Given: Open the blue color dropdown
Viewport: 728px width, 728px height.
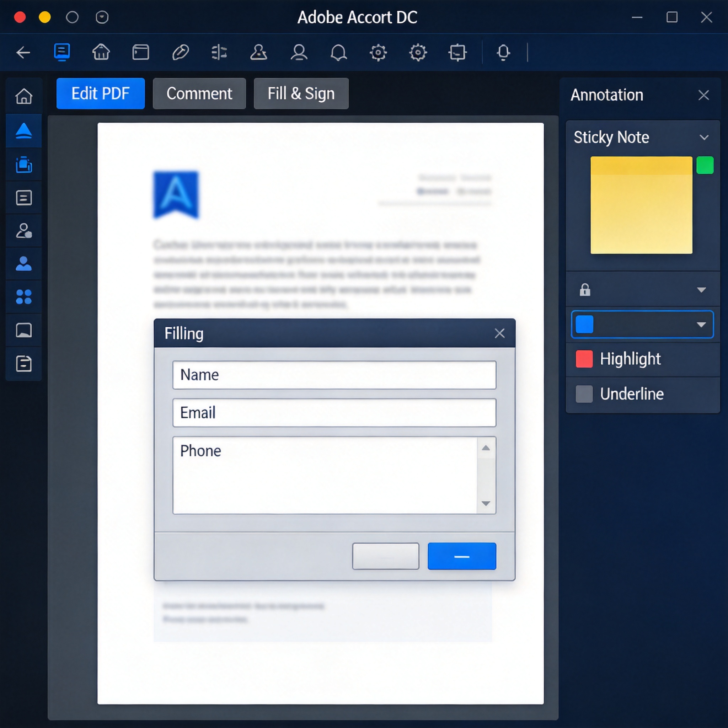Looking at the screenshot, I should tap(642, 325).
